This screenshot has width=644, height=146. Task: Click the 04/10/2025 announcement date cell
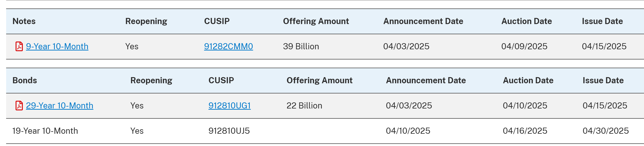408,131
